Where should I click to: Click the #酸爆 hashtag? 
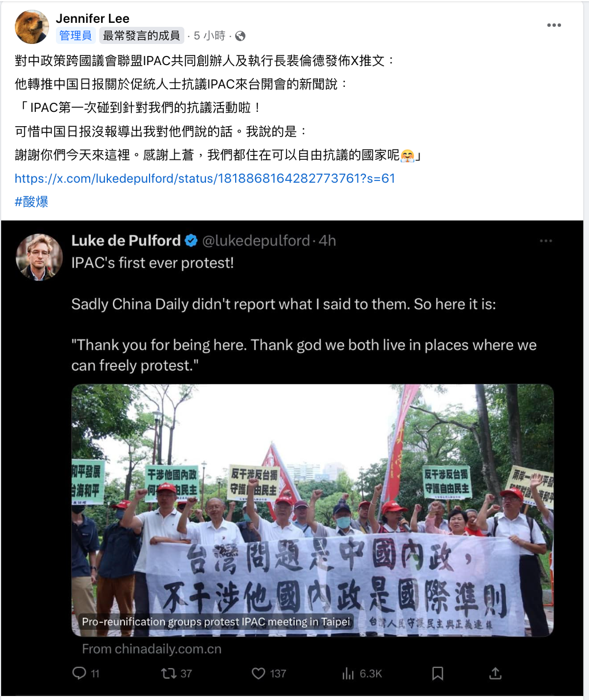coord(31,202)
